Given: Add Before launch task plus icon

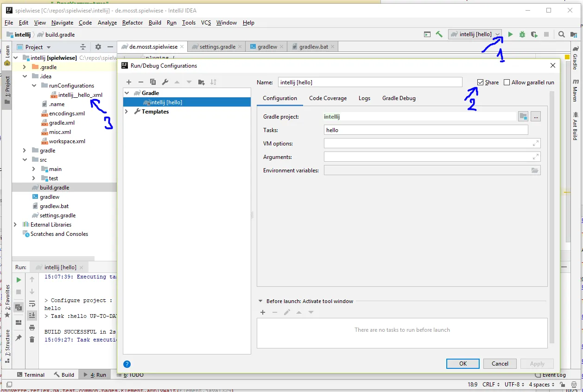Looking at the screenshot, I should (x=263, y=312).
